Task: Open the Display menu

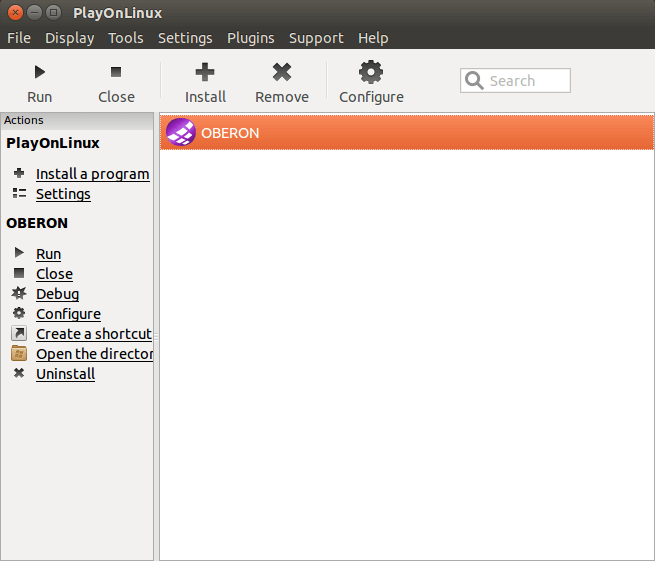Action: click(x=70, y=38)
